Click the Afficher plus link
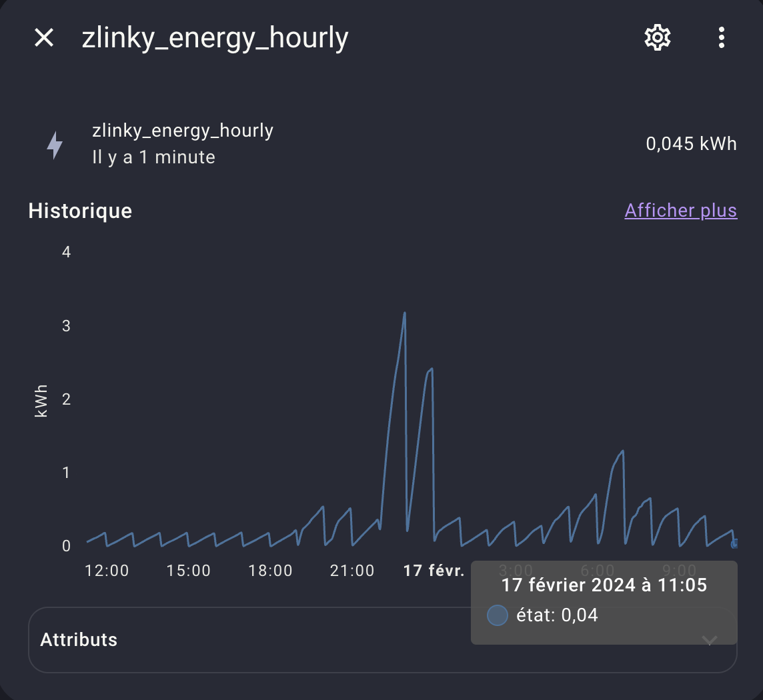Screen dimensions: 763x700 [x=680, y=211]
